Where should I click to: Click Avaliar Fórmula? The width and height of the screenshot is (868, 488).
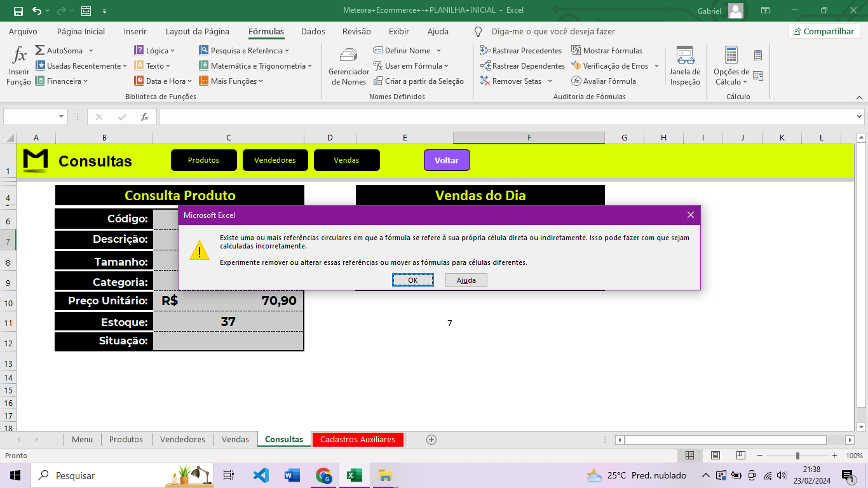[604, 81]
